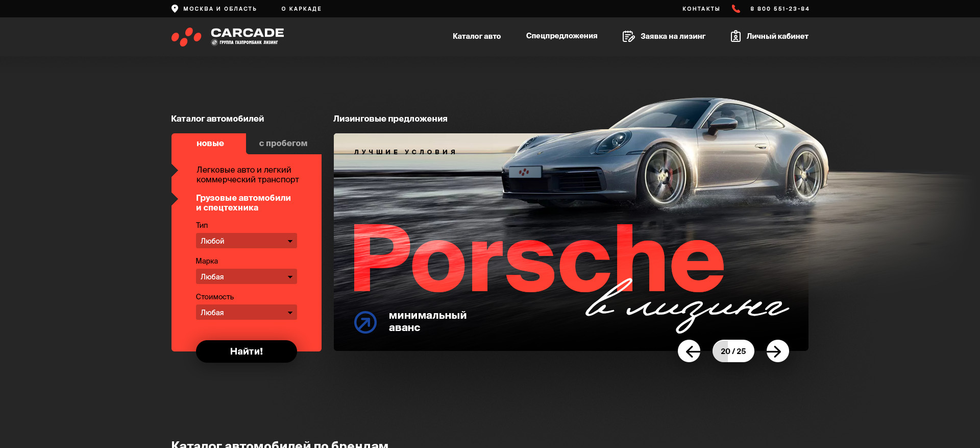Open the Тип dropdown
Screen dimensions: 980x448
click(x=247, y=241)
